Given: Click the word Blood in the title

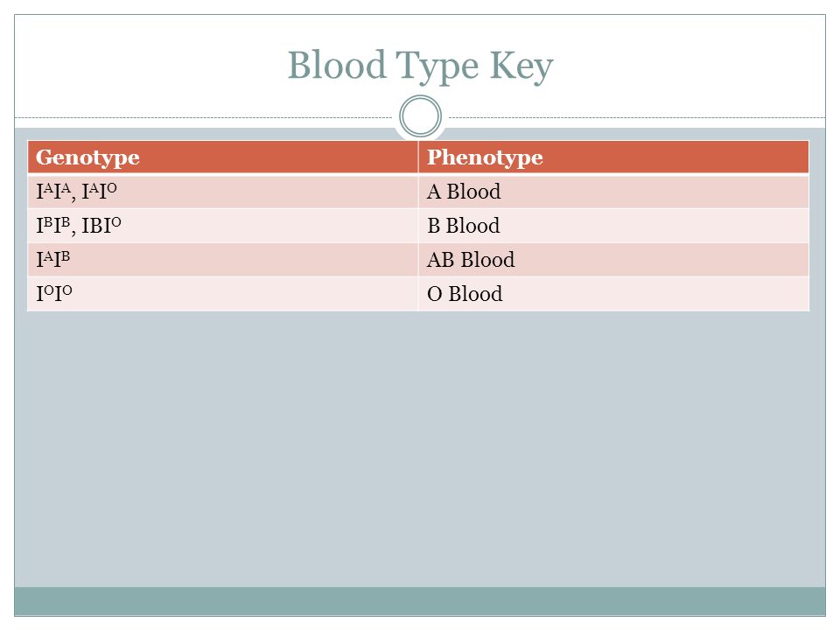Looking at the screenshot, I should pyautogui.click(x=336, y=64).
